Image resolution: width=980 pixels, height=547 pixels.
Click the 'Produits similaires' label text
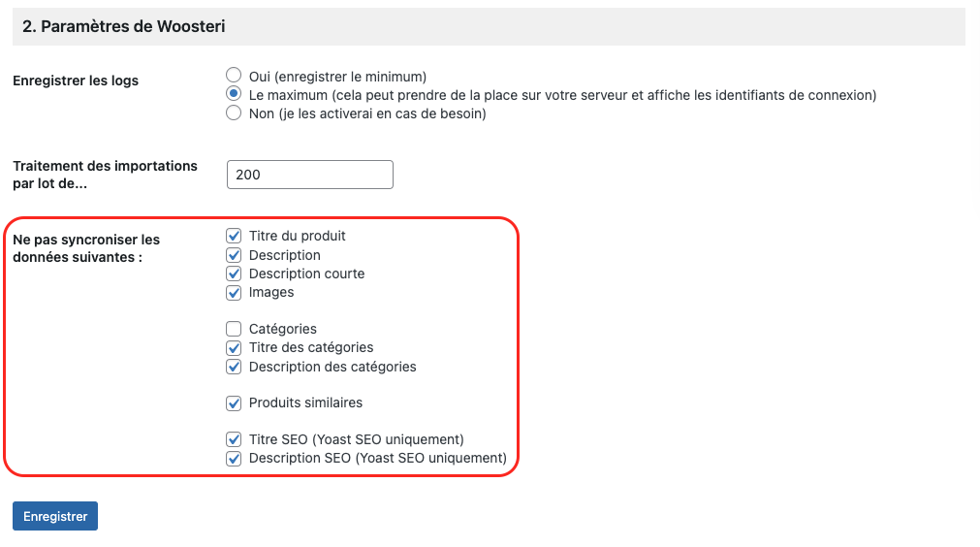305,402
